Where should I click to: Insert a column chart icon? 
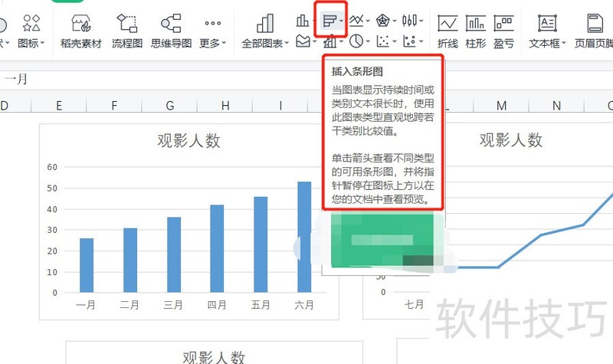pos(302,21)
